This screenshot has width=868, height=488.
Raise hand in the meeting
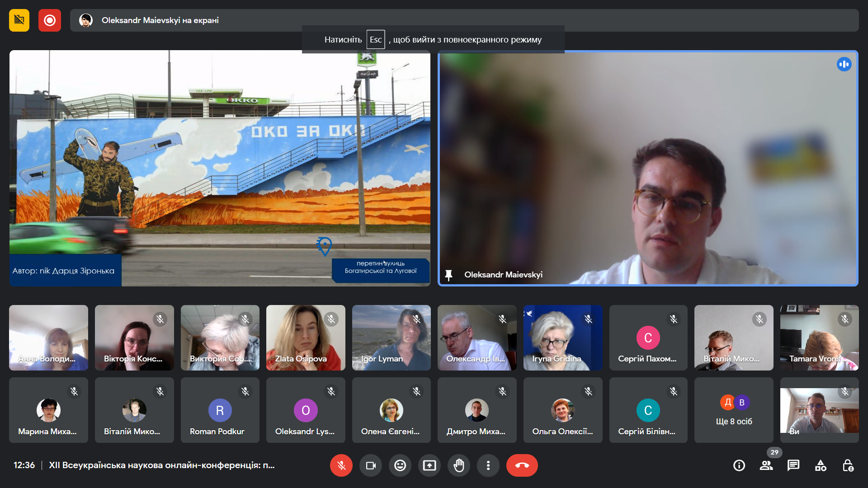click(x=459, y=465)
